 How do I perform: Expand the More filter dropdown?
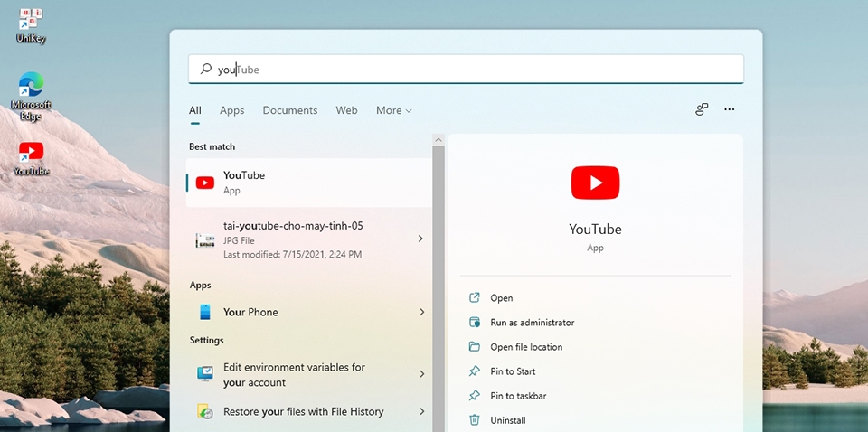pyautogui.click(x=394, y=110)
